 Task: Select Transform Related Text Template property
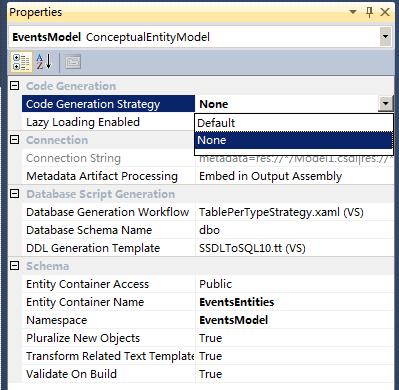click(108, 356)
